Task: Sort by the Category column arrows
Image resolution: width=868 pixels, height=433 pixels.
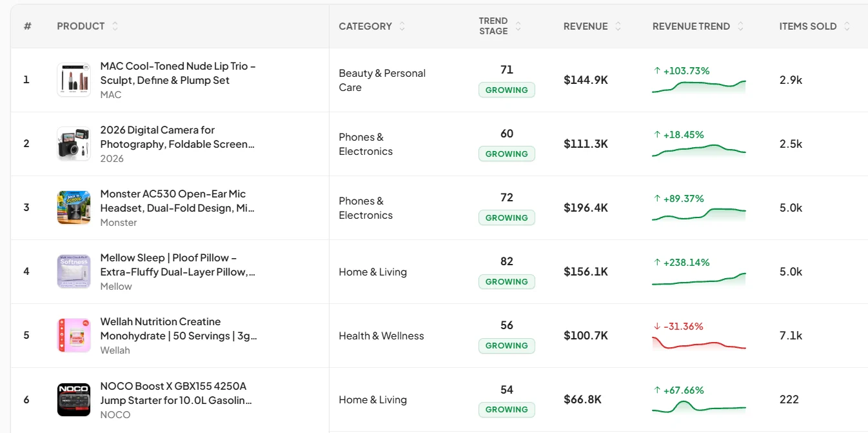Action: pos(402,26)
